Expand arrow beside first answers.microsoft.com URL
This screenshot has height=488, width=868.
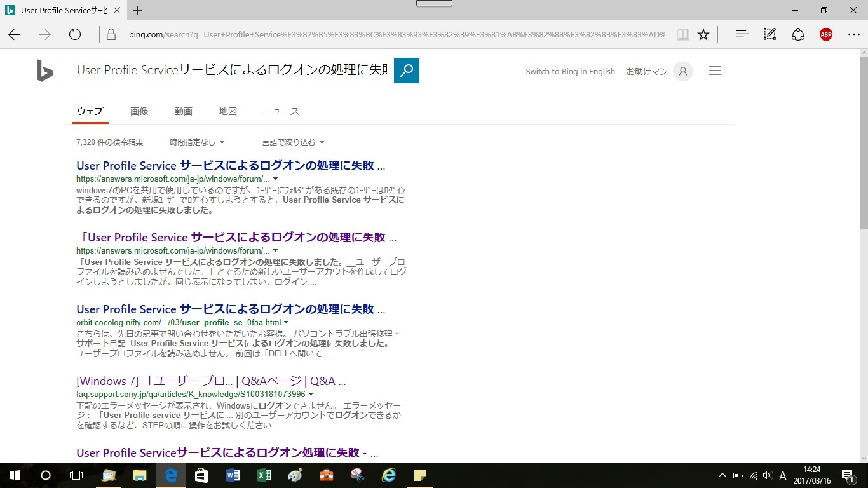[x=275, y=179]
